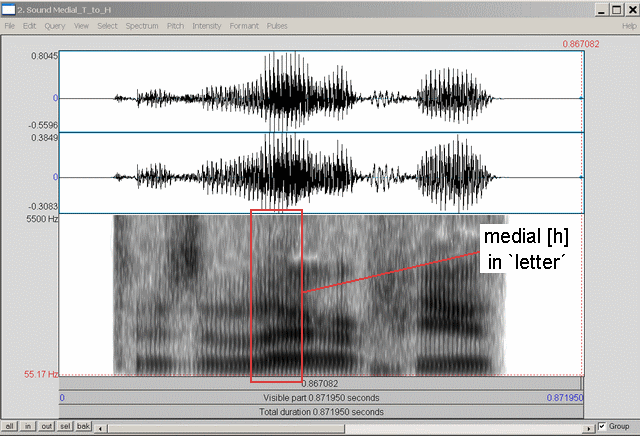The height and width of the screenshot is (436, 640).
Task: Zoom to selection with 'sel' button
Action: pyautogui.click(x=66, y=427)
